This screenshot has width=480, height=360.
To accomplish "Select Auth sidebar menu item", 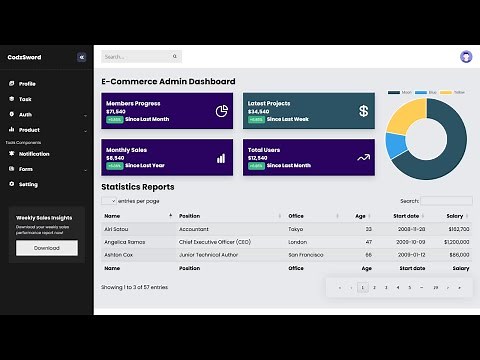I will [x=25, y=114].
